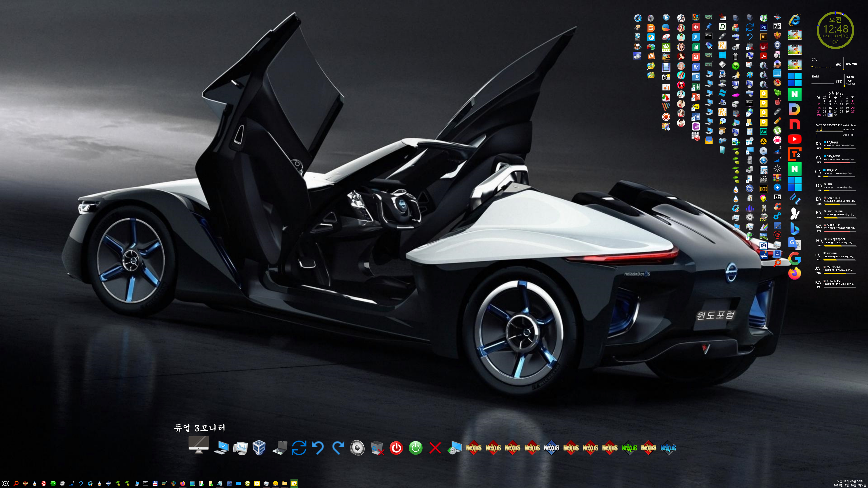The image size is (868, 488).
Task: Open the 7z SFX icon
Action: pos(777,26)
